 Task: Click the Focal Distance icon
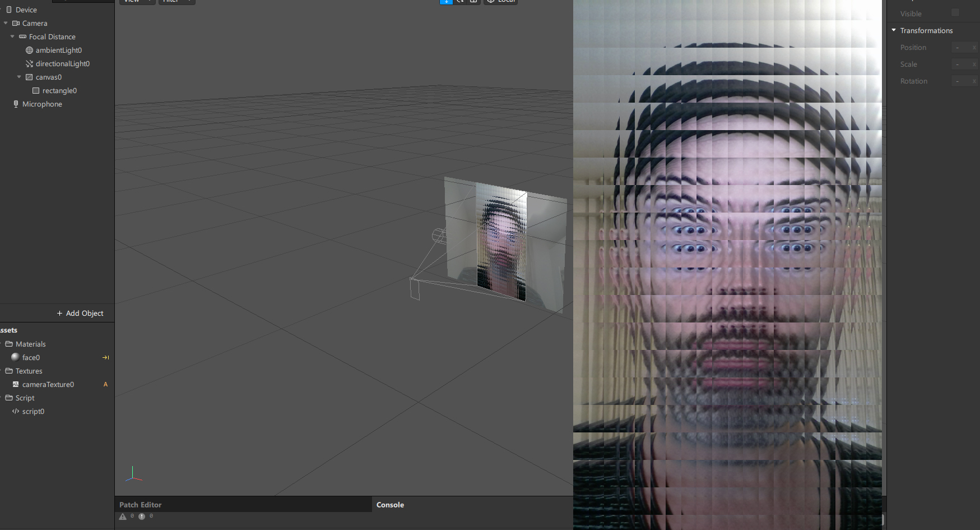pyautogui.click(x=22, y=36)
